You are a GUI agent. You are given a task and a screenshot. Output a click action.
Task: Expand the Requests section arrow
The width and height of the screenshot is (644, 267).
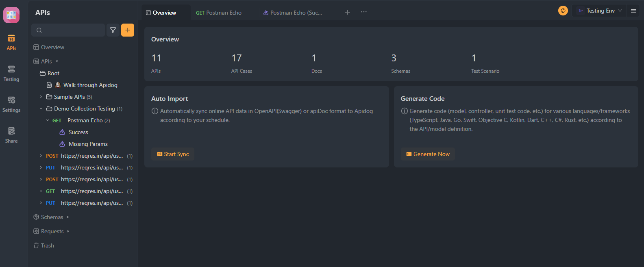68,231
